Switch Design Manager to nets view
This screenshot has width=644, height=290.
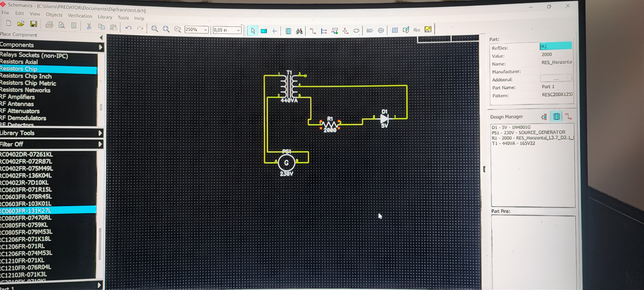point(568,116)
